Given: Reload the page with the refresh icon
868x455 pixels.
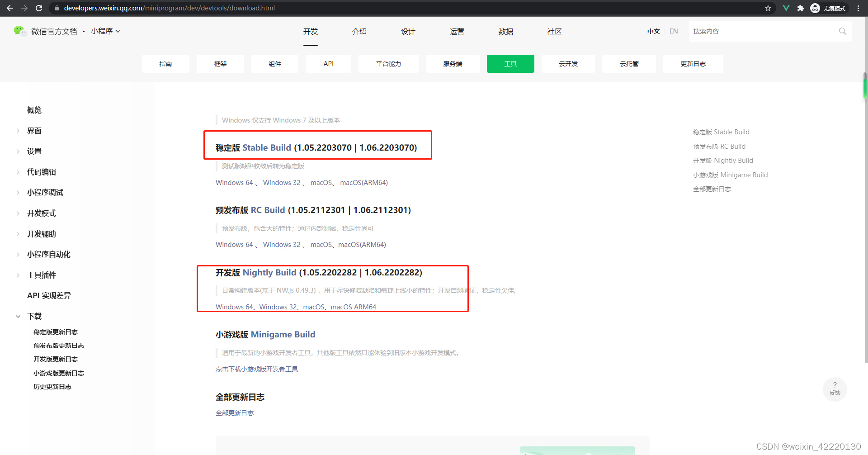Looking at the screenshot, I should click(39, 8).
